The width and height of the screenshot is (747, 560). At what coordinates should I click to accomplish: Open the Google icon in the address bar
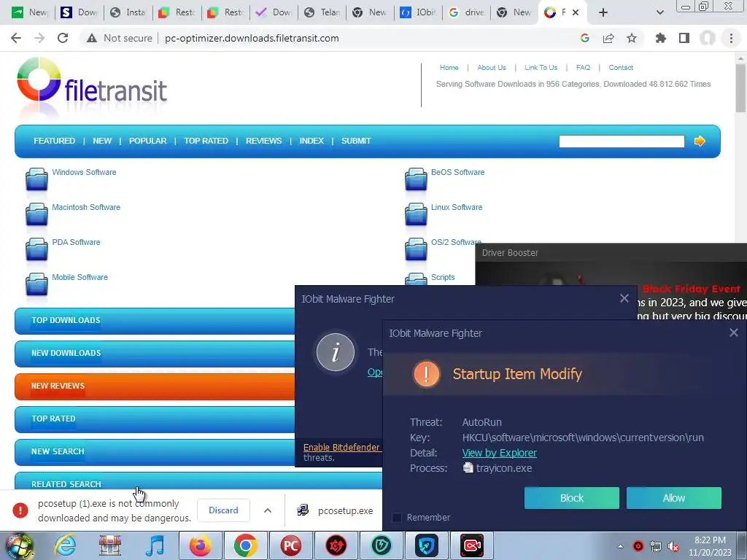tap(585, 38)
